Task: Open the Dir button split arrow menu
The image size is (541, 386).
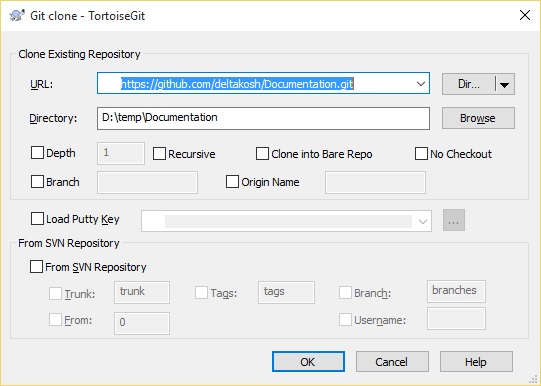Action: [x=504, y=84]
